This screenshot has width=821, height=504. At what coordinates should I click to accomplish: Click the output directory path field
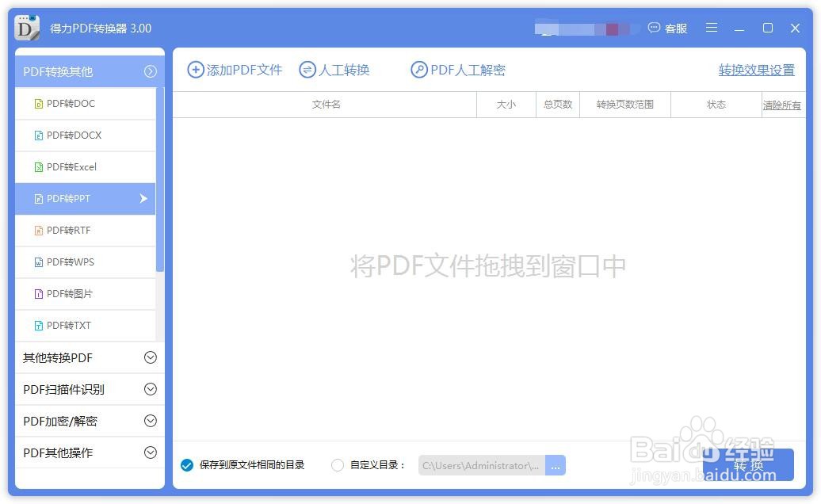482,465
